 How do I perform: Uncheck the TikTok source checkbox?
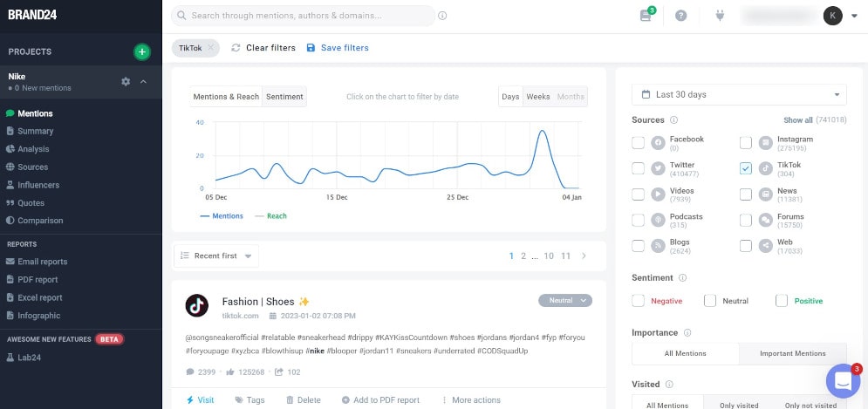(746, 168)
